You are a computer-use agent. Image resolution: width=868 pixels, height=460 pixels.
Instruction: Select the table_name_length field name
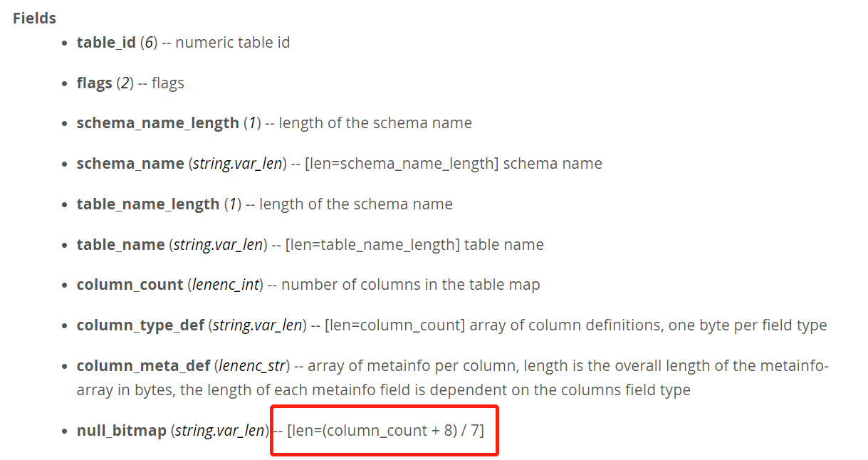147,204
